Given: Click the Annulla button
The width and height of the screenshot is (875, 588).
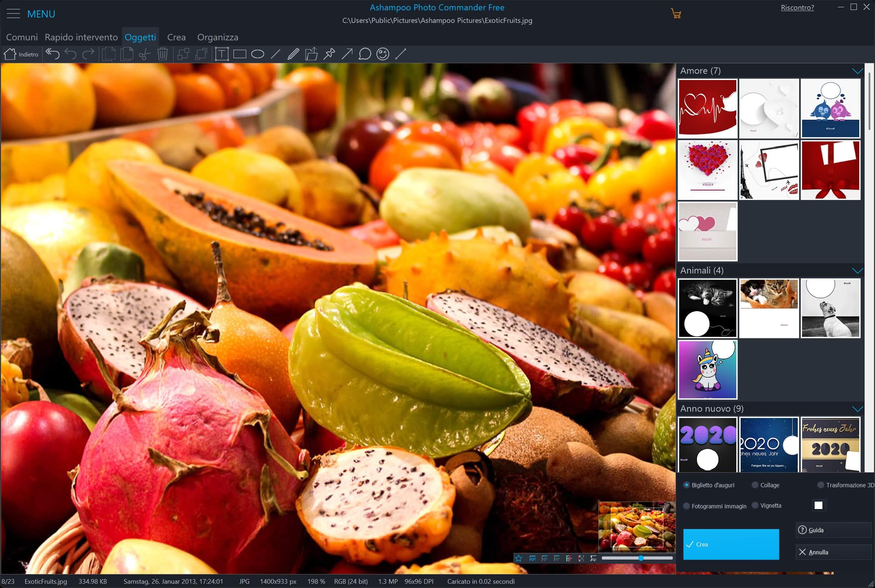Looking at the screenshot, I should [x=833, y=552].
